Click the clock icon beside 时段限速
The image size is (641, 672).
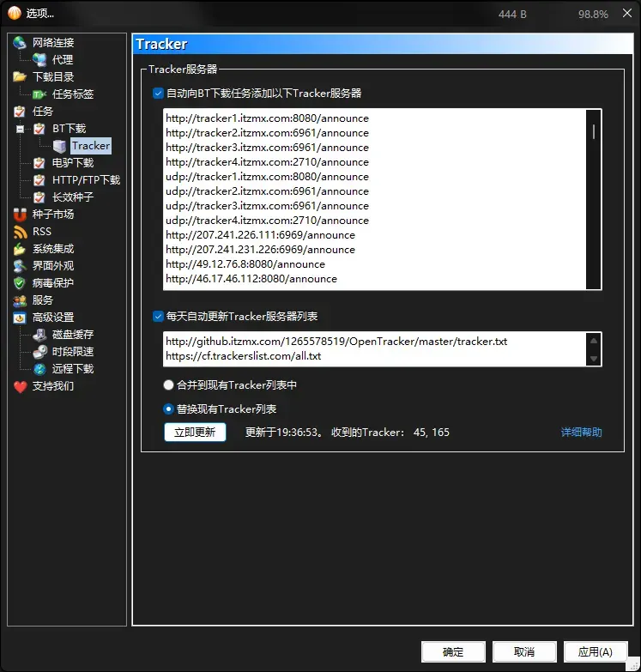click(x=39, y=352)
